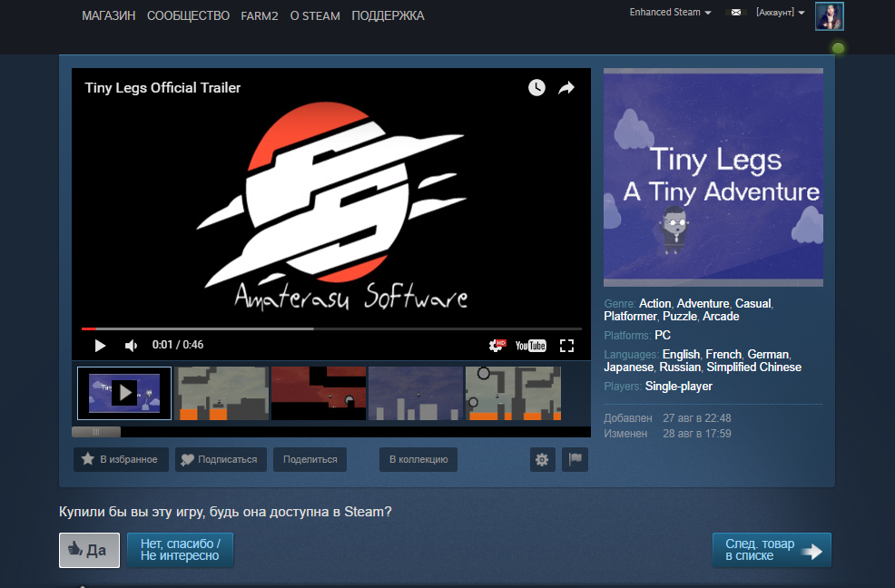This screenshot has height=588, width=895.
Task: Open the purple city screenshot thumbnail
Action: click(x=416, y=393)
